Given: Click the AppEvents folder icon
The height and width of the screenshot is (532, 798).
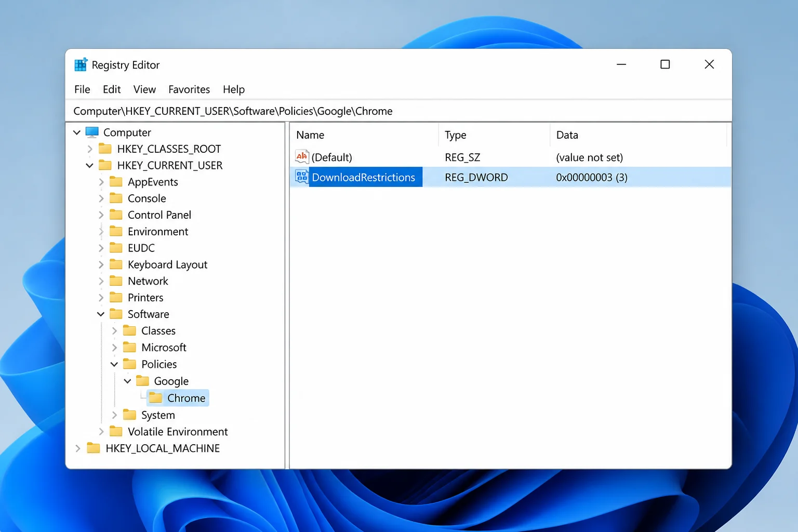Looking at the screenshot, I should click(116, 182).
